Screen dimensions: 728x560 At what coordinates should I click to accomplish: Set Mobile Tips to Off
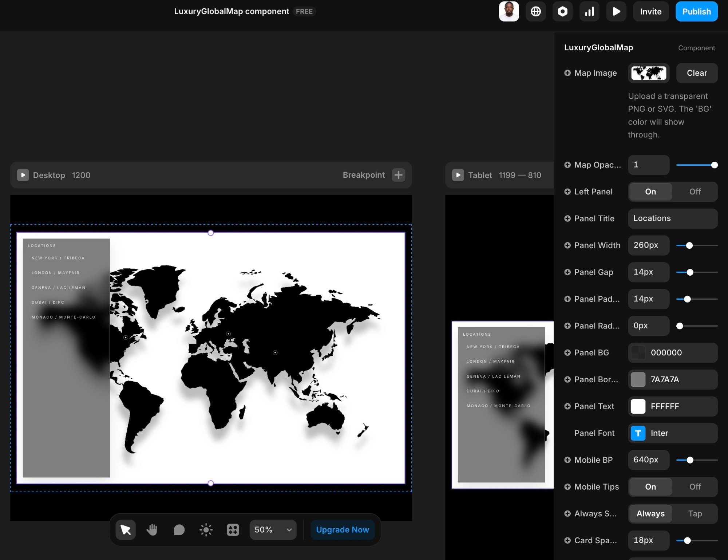(695, 487)
